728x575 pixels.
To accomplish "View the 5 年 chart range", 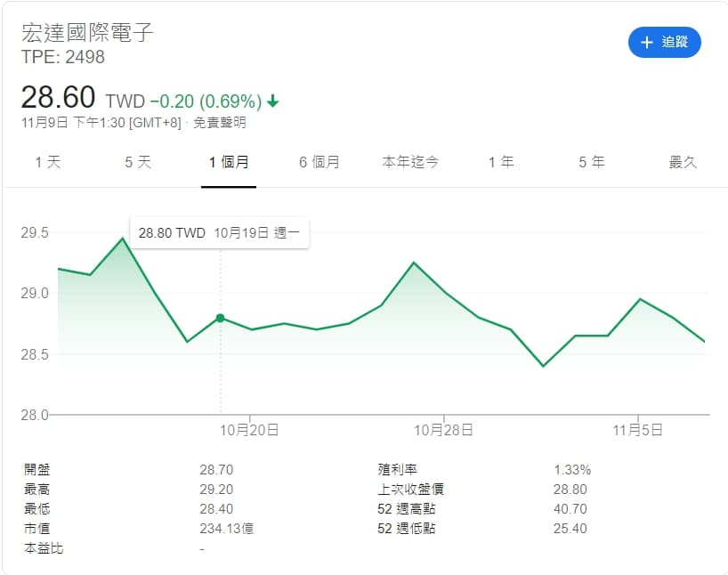I will pos(592,162).
